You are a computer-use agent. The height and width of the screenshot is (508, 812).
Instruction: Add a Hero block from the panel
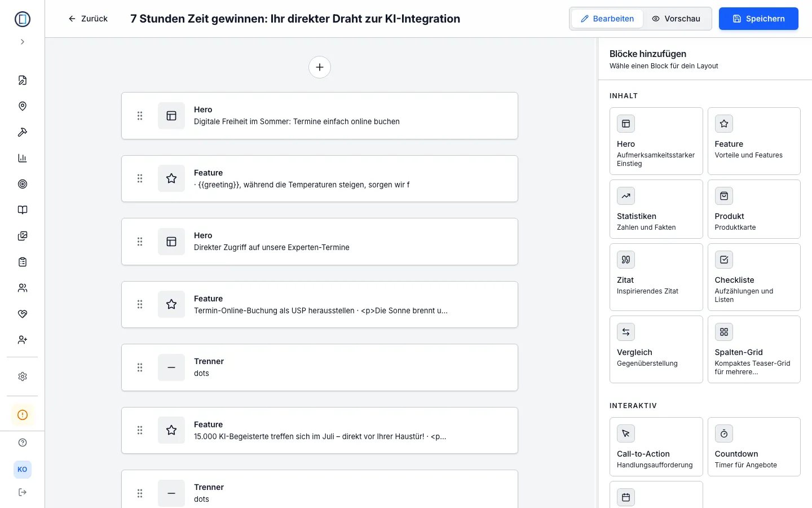pyautogui.click(x=656, y=141)
